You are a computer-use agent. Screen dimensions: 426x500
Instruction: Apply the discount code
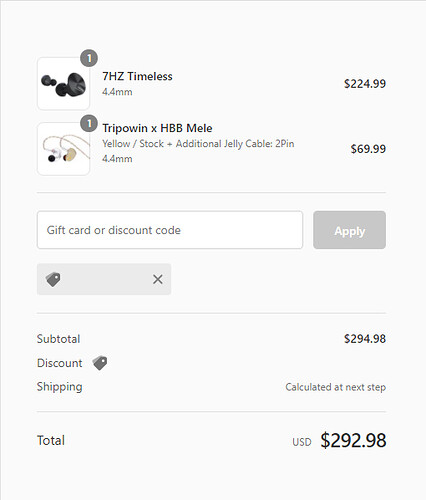click(349, 230)
